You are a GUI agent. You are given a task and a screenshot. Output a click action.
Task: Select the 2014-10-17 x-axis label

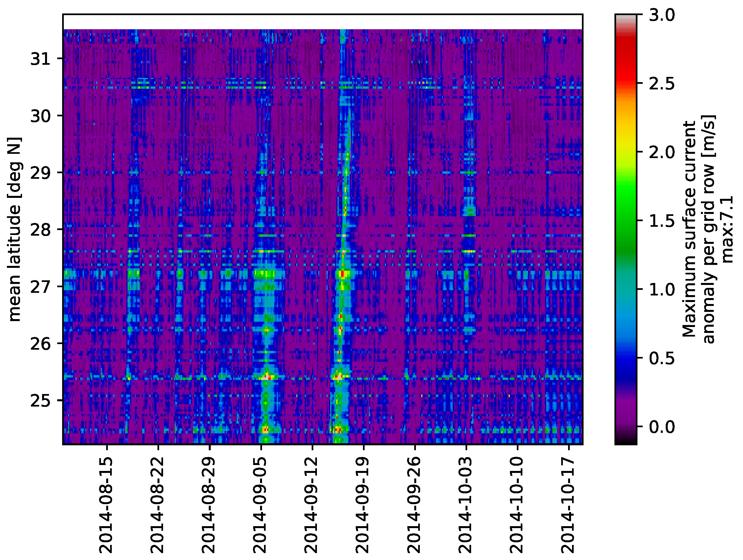(568, 505)
